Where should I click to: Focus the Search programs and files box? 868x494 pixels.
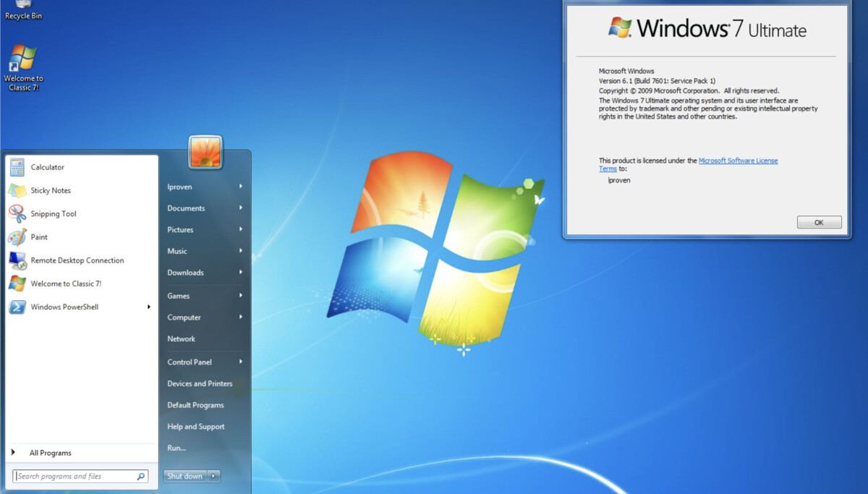coord(81,476)
